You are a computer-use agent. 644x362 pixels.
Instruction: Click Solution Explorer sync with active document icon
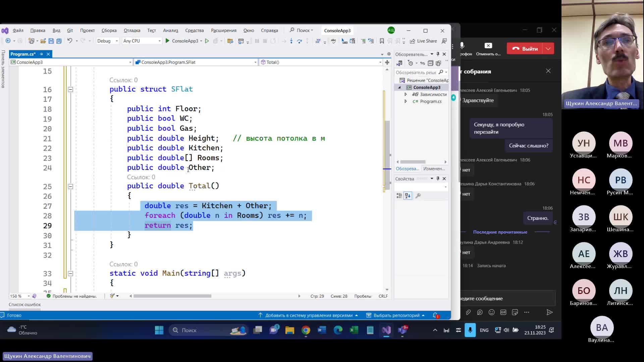[423, 63]
